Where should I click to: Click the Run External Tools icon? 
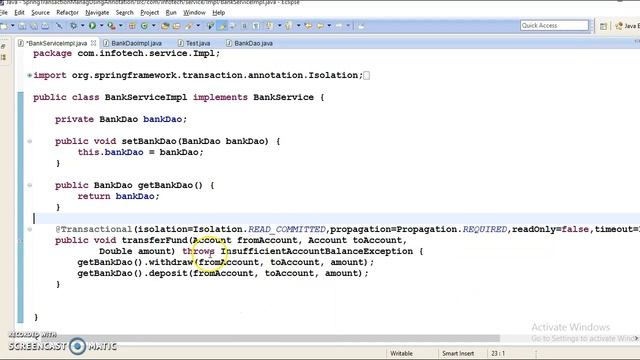tap(111, 26)
